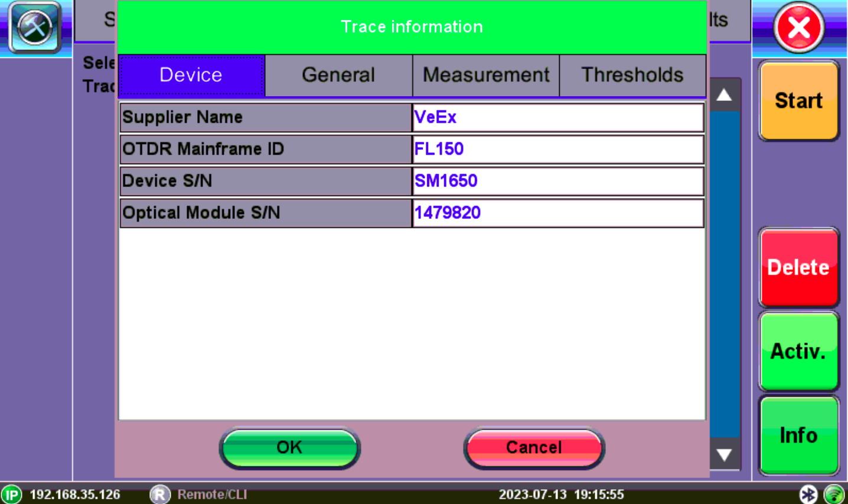
Task: Open the General tab
Action: (x=338, y=75)
